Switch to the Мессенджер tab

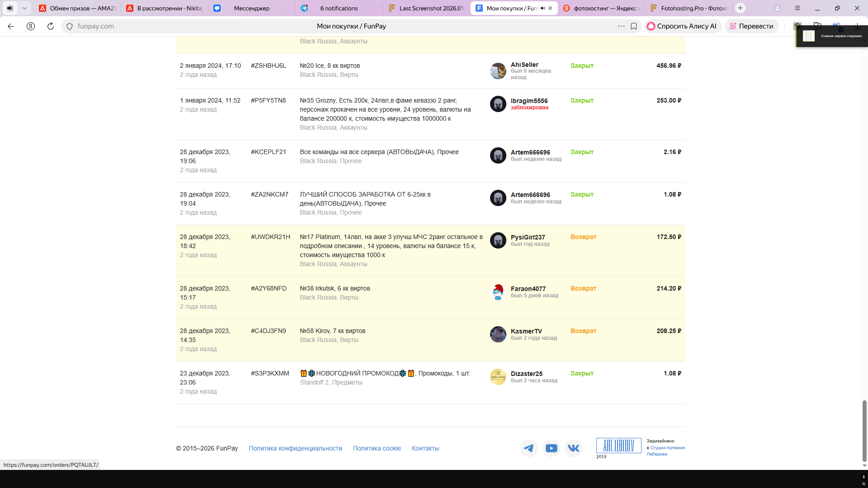[x=251, y=8]
